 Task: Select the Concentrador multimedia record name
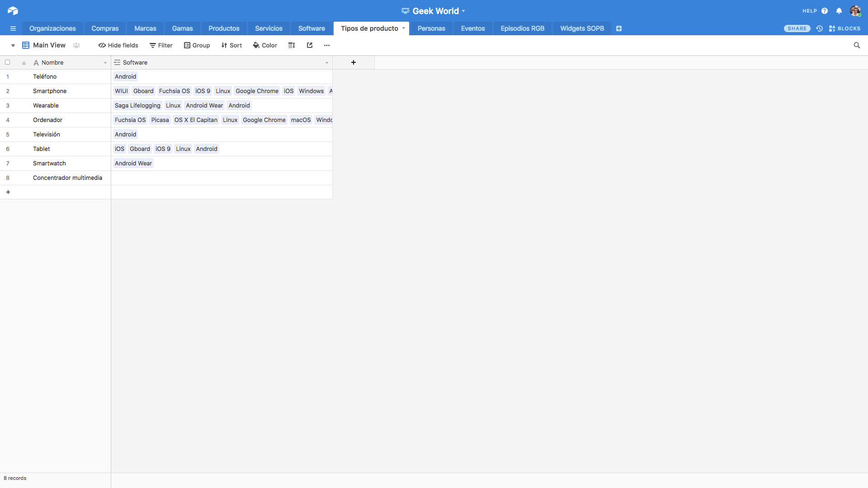coord(67,178)
